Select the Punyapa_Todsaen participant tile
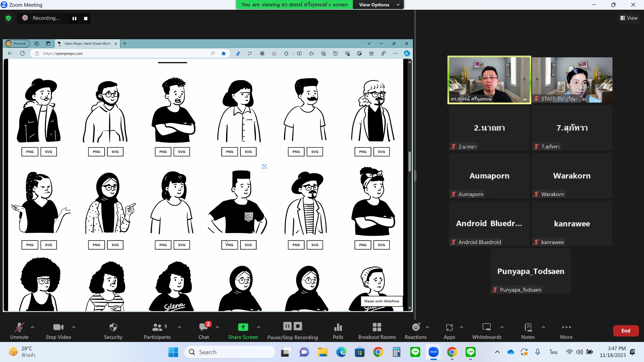This screenshot has width=644, height=362. pyautogui.click(x=531, y=271)
